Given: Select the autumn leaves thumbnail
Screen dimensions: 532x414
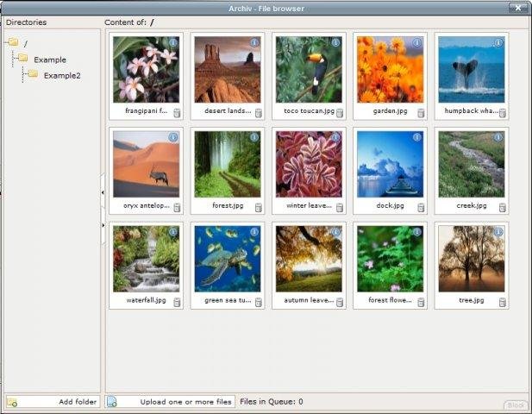Looking at the screenshot, I should point(309,259).
